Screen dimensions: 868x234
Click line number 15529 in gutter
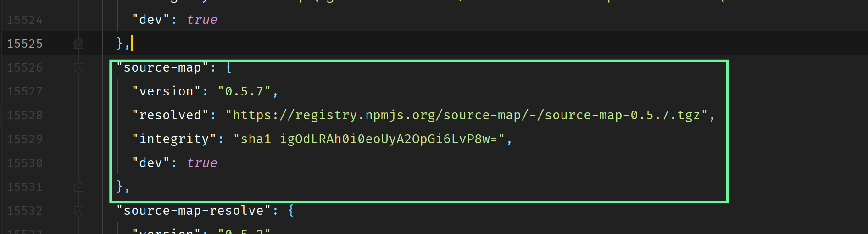click(x=25, y=139)
